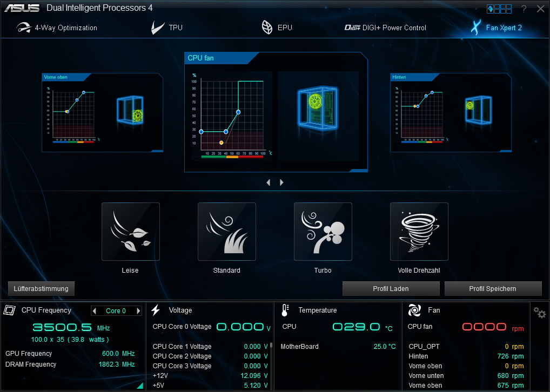Click the Lüfterabstimmung button
Image resolution: width=550 pixels, height=392 pixels.
(41, 288)
